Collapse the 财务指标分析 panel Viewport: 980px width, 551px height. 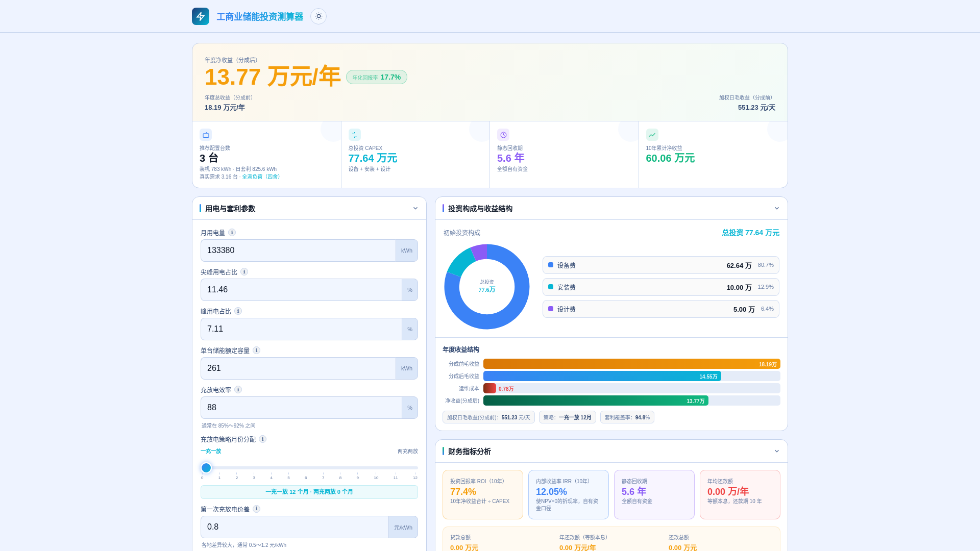777,451
